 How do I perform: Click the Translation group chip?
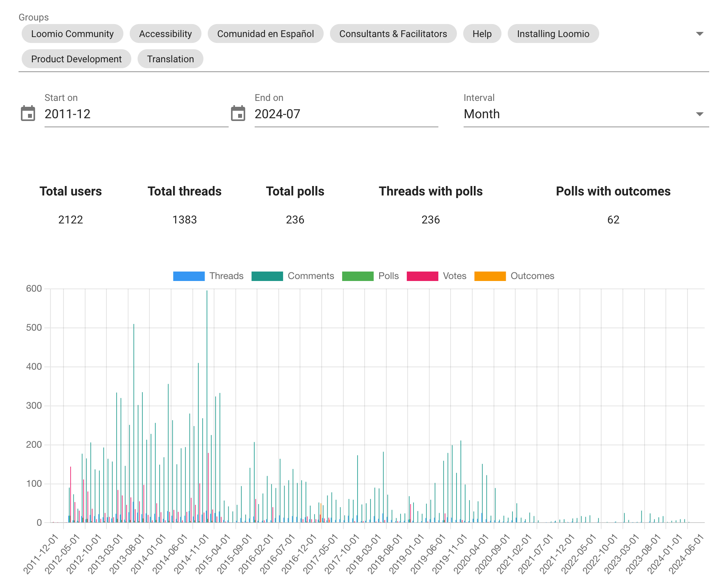coord(171,59)
